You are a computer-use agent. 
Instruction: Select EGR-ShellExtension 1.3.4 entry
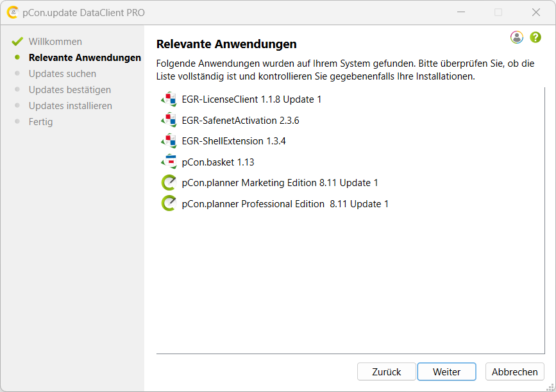coord(233,141)
